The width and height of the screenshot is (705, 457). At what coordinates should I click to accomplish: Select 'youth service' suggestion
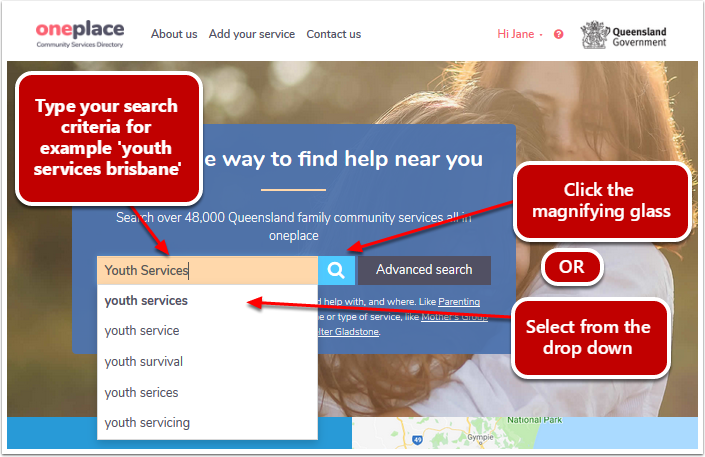click(x=207, y=331)
